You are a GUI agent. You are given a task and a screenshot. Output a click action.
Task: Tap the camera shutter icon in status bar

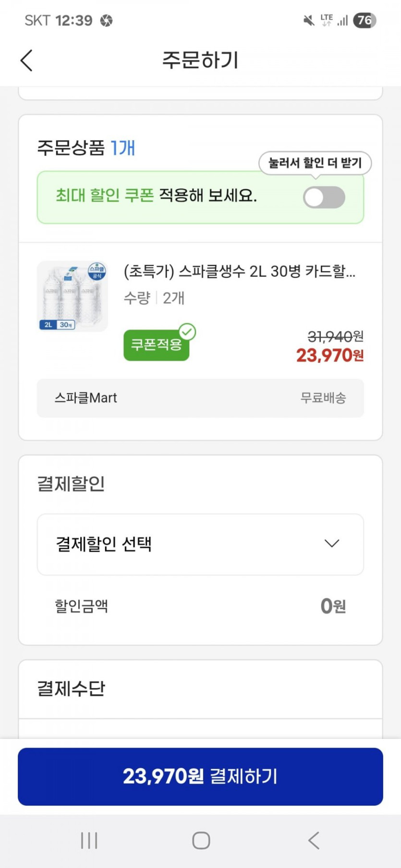106,21
